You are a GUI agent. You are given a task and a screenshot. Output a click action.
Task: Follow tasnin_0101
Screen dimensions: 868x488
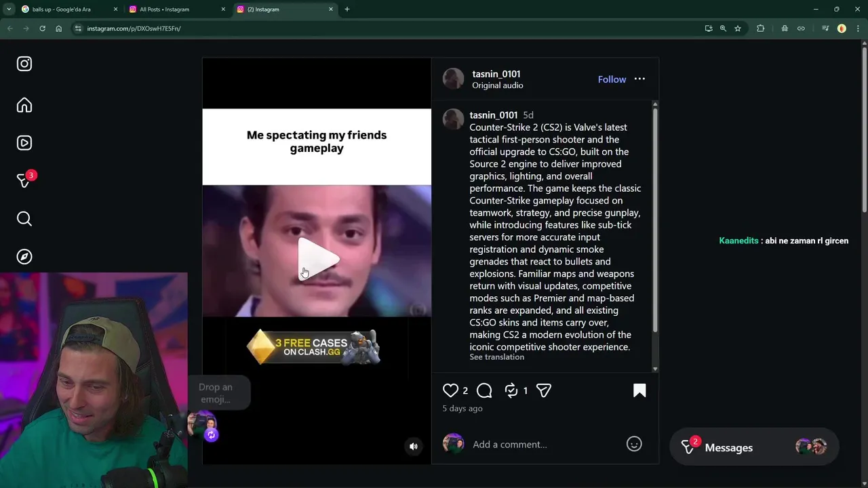pyautogui.click(x=612, y=79)
